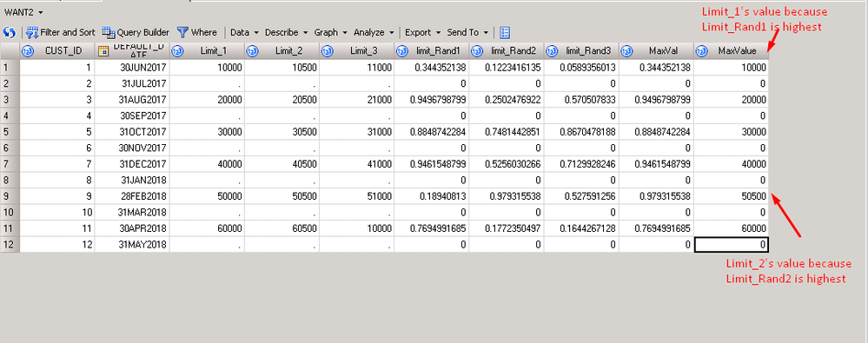Click limit_Rand2 cell 0.1223416135
The width and height of the screenshot is (868, 343).
506,68
